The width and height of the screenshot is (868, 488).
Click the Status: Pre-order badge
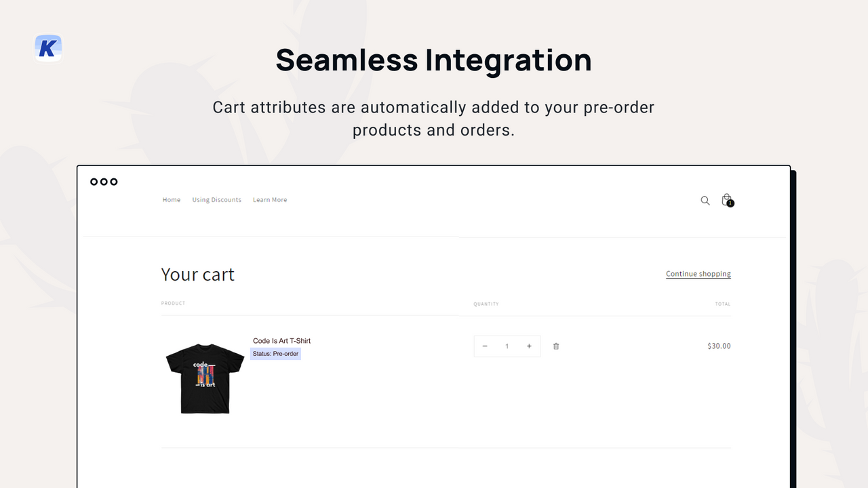click(x=275, y=353)
